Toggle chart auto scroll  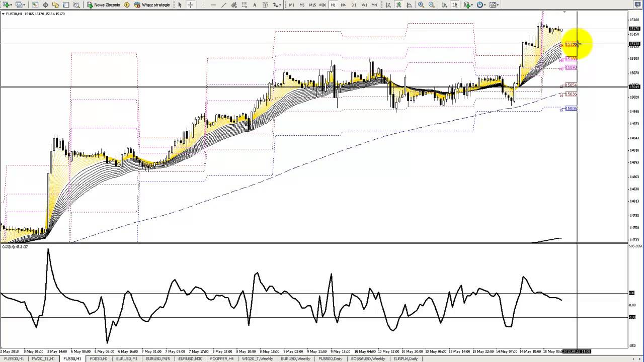tap(444, 5)
